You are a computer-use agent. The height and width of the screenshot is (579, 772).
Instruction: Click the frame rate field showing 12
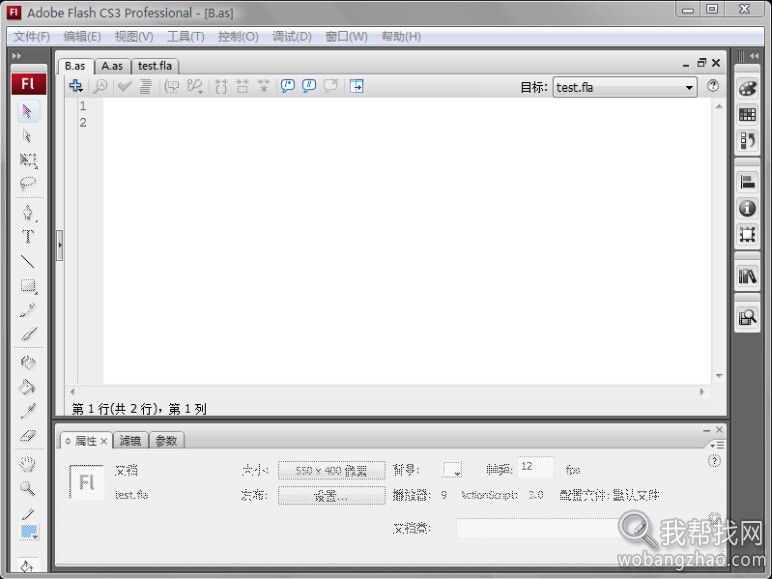tap(535, 467)
